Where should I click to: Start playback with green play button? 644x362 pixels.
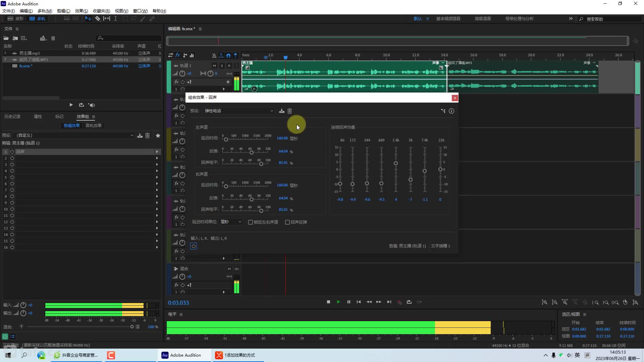coord(338,302)
